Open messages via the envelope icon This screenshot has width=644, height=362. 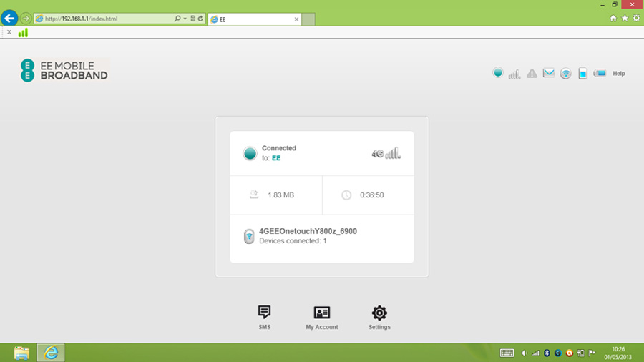click(549, 73)
